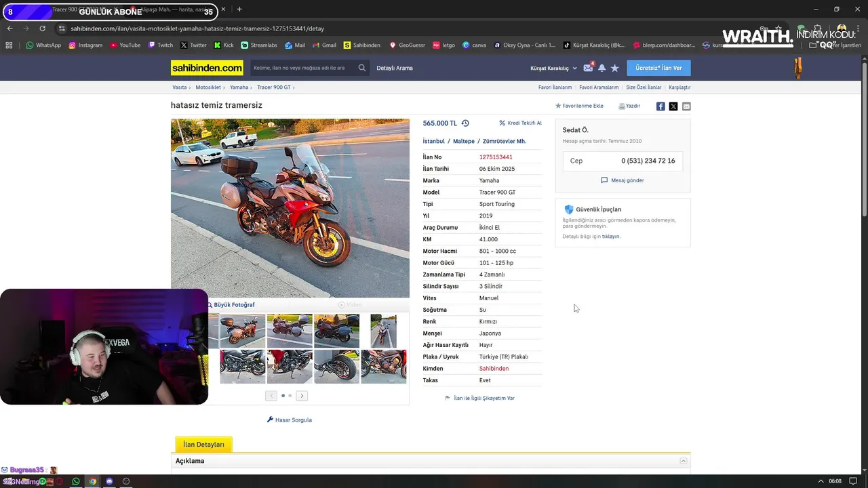Click the sahibinden.com logo
This screenshot has width=868, height=488.
(207, 68)
